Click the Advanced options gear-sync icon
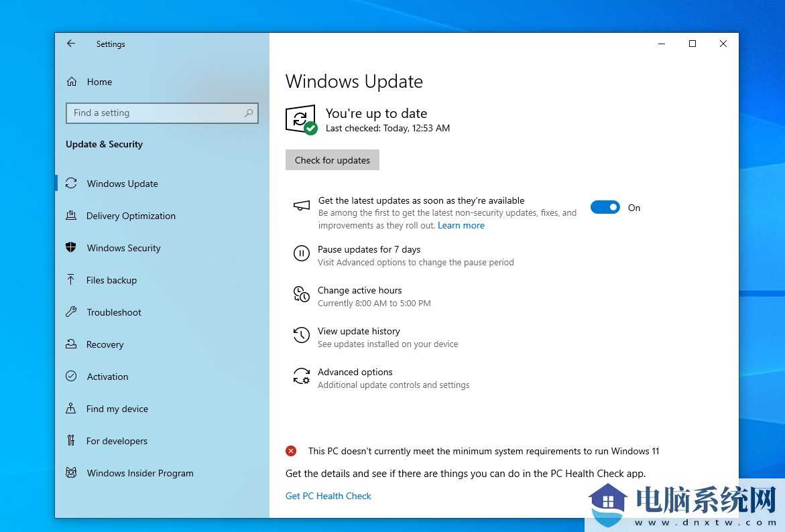This screenshot has height=532, width=785. click(302, 376)
